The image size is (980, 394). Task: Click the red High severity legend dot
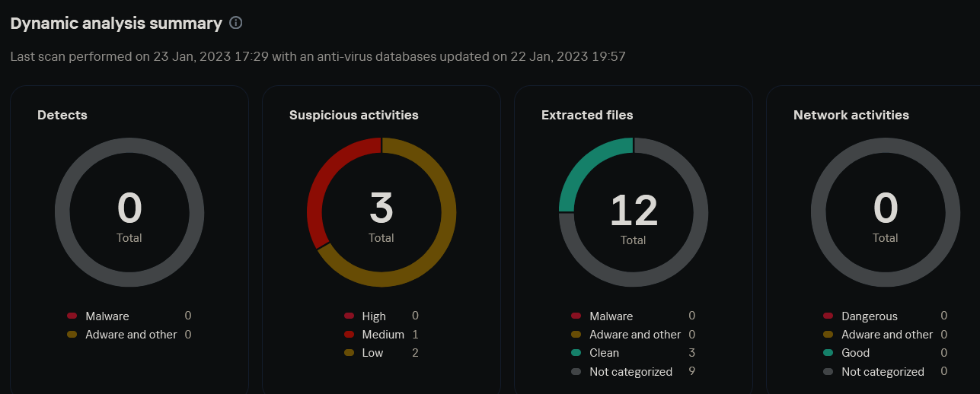(x=350, y=316)
